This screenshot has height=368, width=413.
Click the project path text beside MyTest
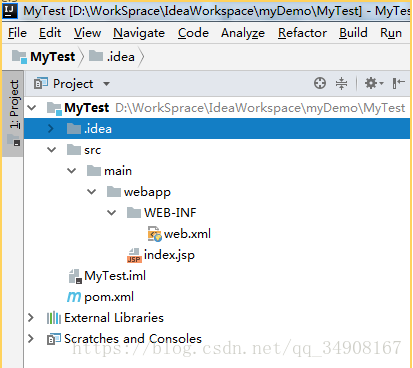[260, 108]
